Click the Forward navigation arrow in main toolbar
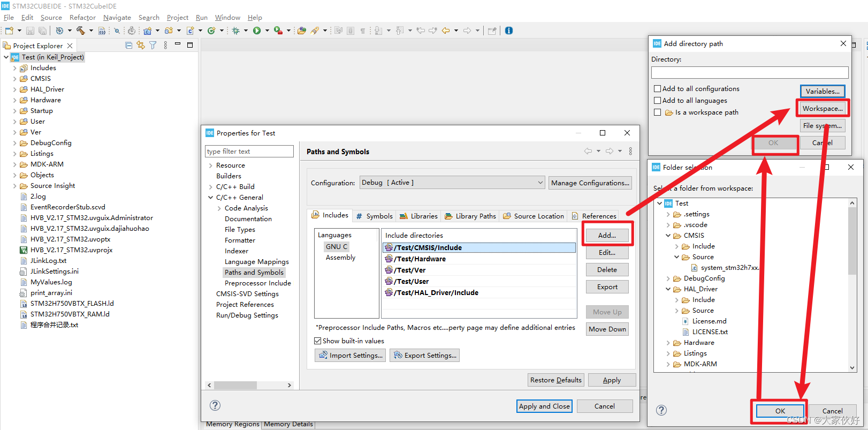Viewport: 868px width, 430px height. point(467,31)
